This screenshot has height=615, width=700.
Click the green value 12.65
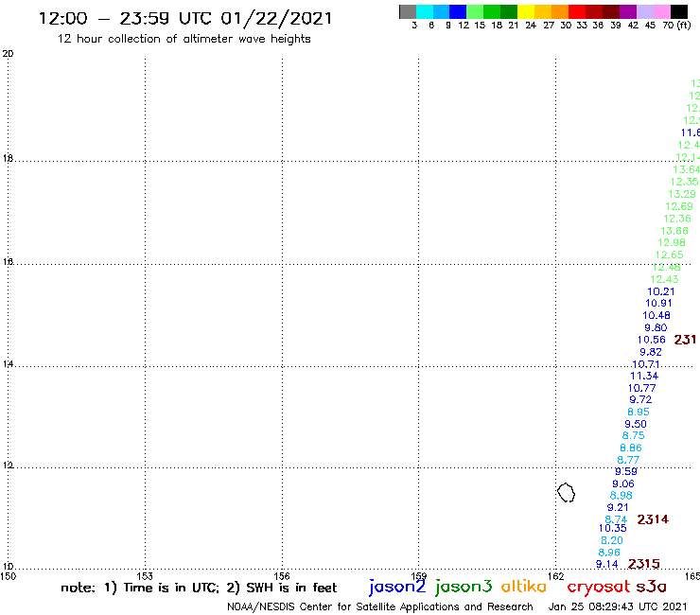669,255
